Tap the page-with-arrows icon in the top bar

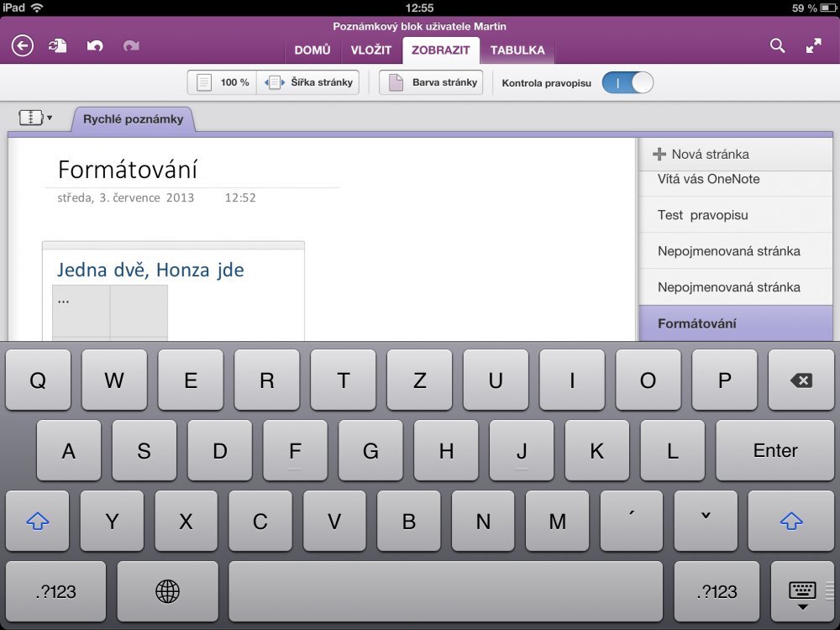pos(56,45)
